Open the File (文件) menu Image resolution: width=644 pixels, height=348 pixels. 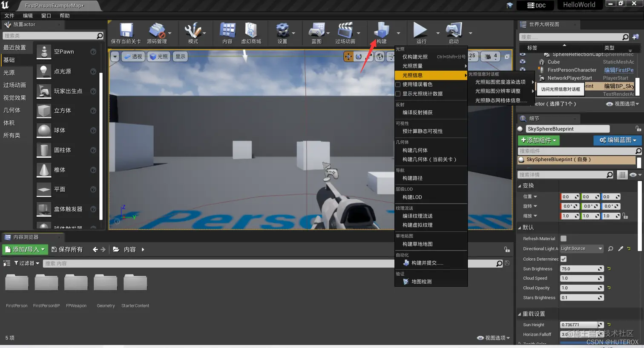9,16
